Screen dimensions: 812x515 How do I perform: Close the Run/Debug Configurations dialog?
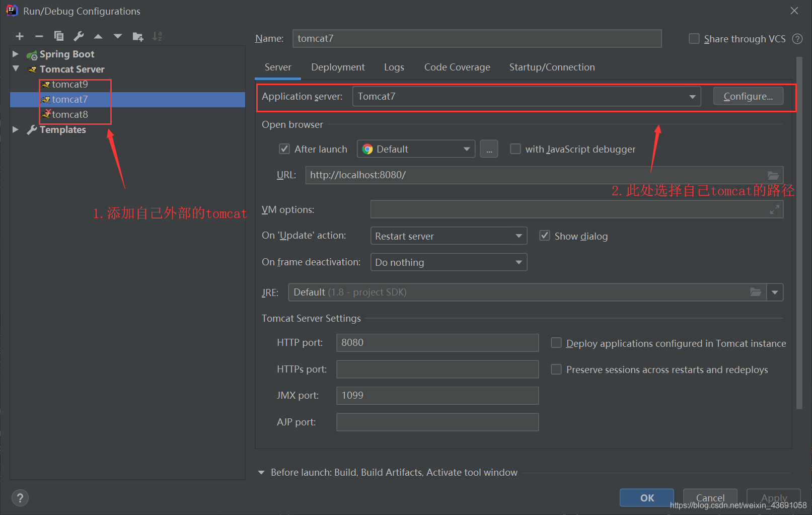click(794, 11)
